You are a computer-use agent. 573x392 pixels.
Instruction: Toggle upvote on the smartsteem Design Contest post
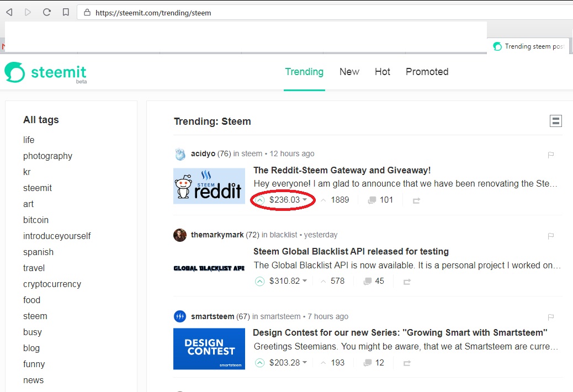259,363
